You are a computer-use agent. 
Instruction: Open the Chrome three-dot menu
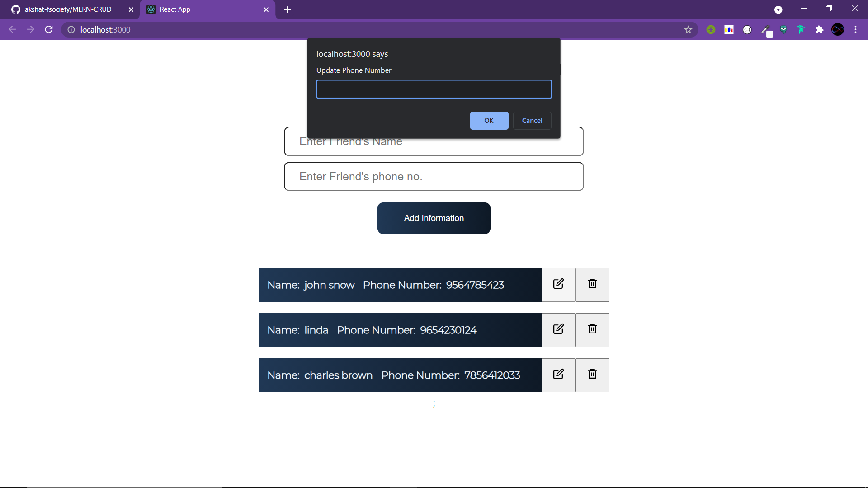(855, 30)
